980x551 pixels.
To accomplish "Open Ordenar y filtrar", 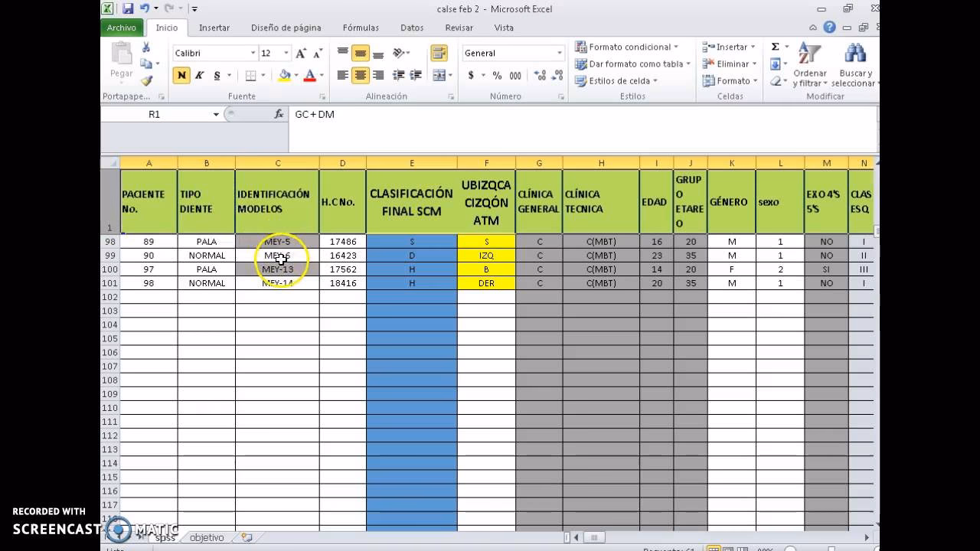I will [x=809, y=65].
